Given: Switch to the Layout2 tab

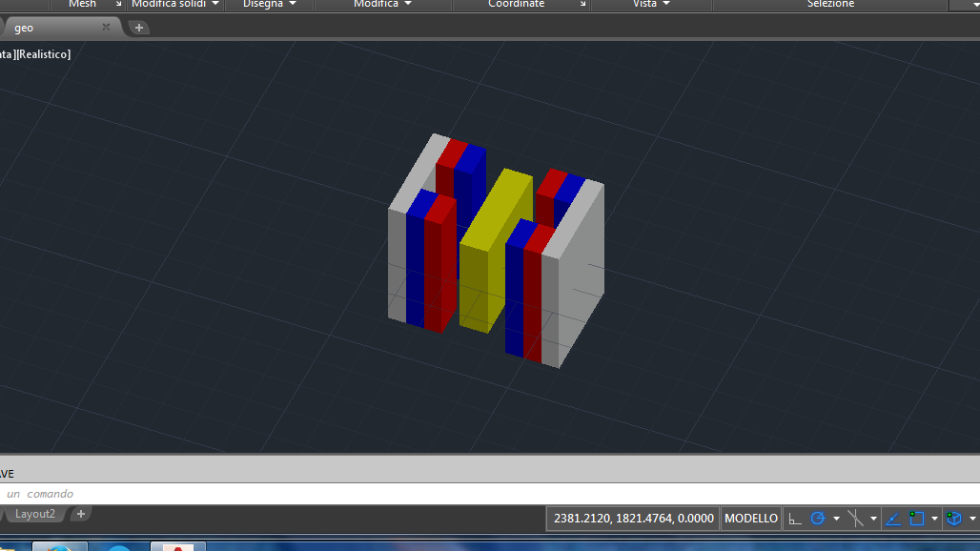Looking at the screenshot, I should [34, 514].
